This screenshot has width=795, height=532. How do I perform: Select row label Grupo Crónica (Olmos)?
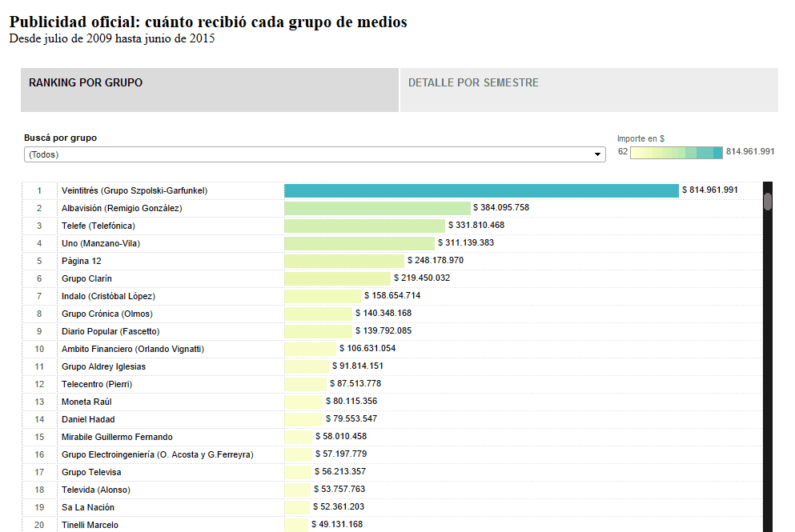coord(107,314)
